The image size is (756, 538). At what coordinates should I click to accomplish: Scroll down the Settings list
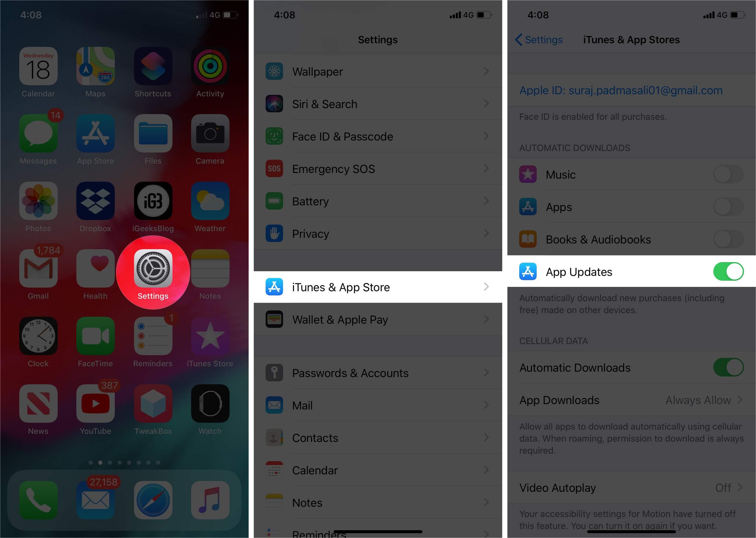pyautogui.click(x=379, y=291)
